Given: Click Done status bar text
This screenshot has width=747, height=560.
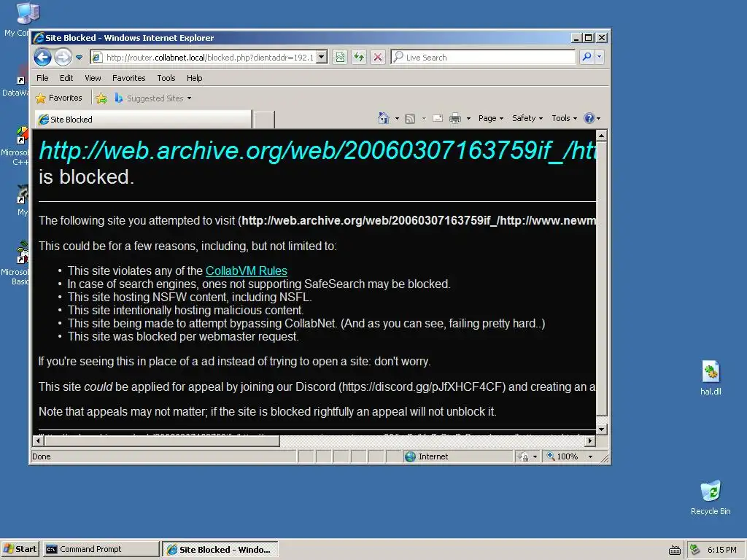Looking at the screenshot, I should pos(42,456).
